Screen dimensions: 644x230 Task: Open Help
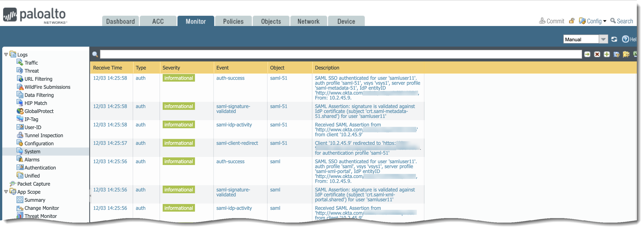tap(629, 39)
